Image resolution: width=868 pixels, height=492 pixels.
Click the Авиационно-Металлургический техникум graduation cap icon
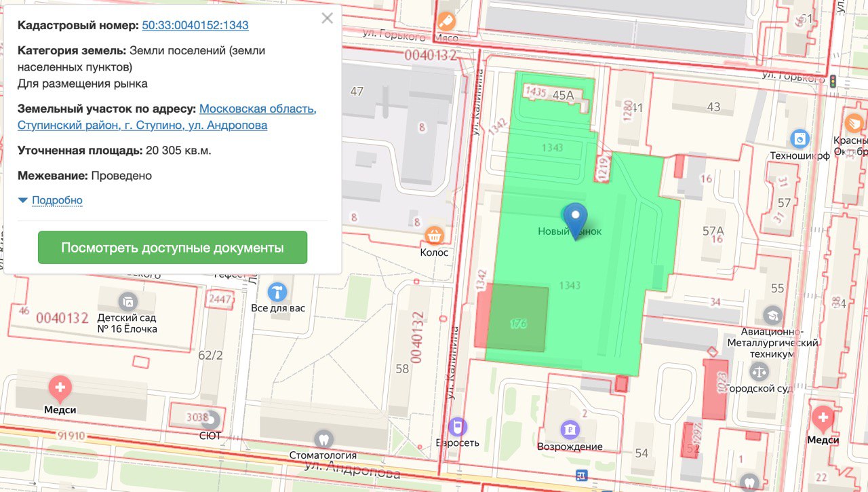(772, 316)
